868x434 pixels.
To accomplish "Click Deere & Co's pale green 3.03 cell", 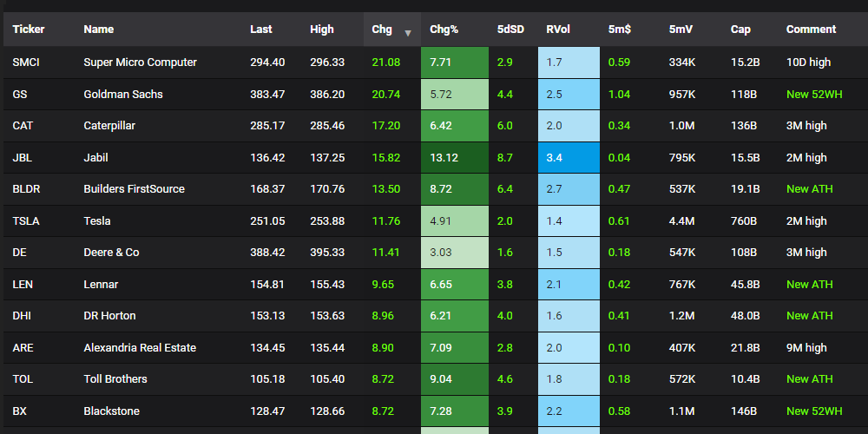I will click(x=454, y=253).
